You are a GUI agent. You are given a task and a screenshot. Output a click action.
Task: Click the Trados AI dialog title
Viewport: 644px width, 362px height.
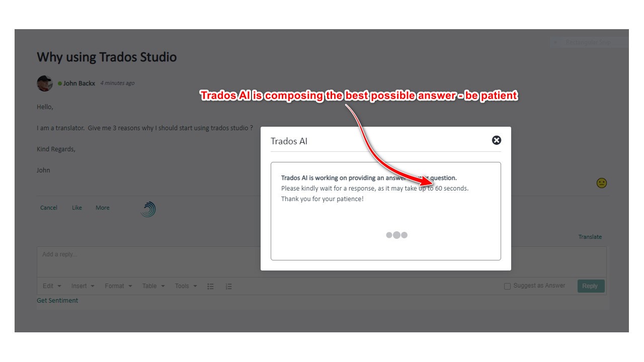coord(289,141)
